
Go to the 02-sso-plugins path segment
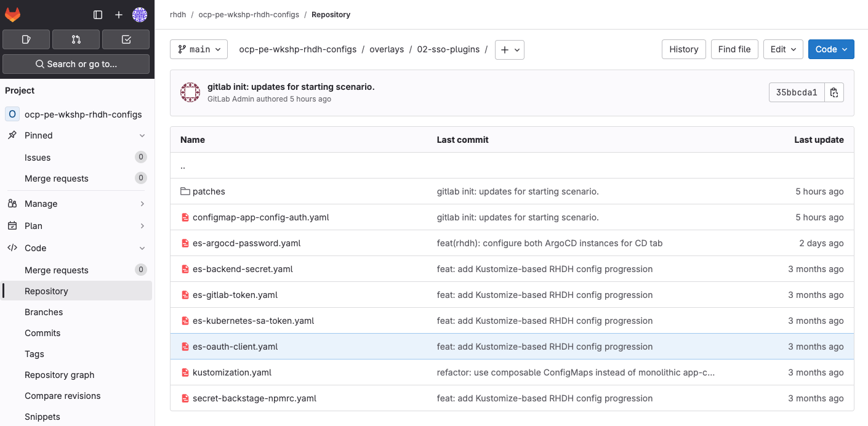coord(448,49)
